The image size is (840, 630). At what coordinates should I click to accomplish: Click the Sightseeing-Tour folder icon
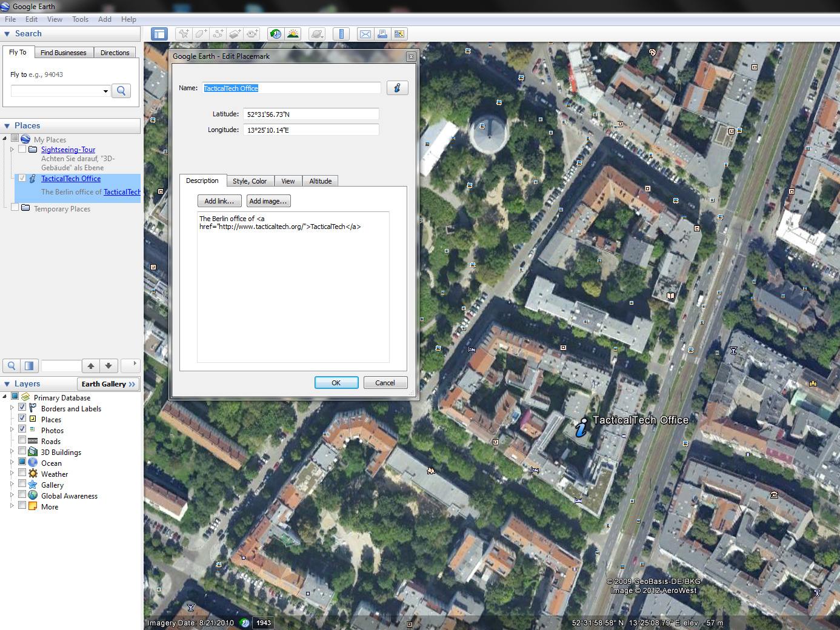(33, 150)
